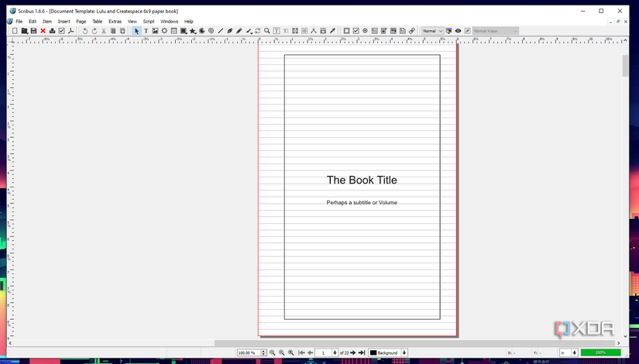Select the Freehand Line pencil tool
The width and height of the screenshot is (639, 364).
(x=239, y=31)
